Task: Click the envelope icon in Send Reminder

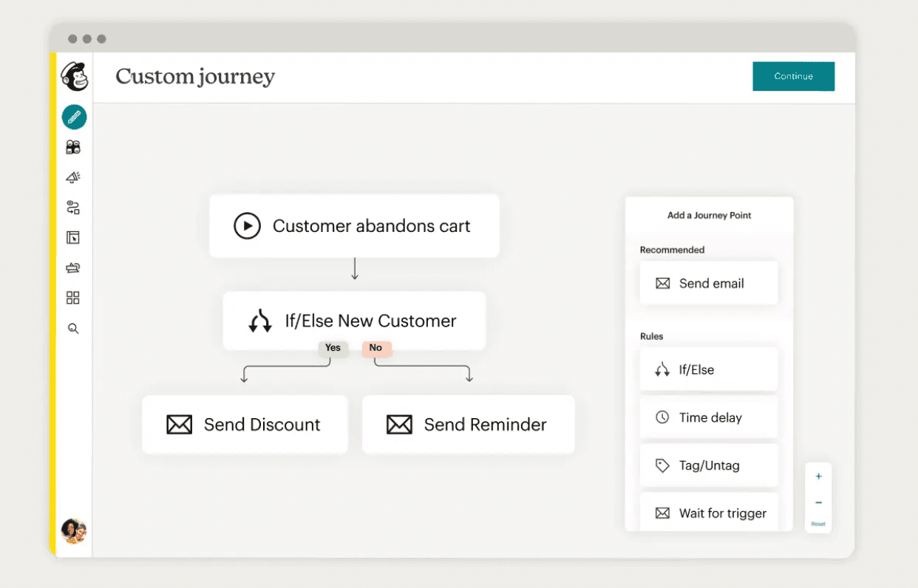Action: coord(399,425)
